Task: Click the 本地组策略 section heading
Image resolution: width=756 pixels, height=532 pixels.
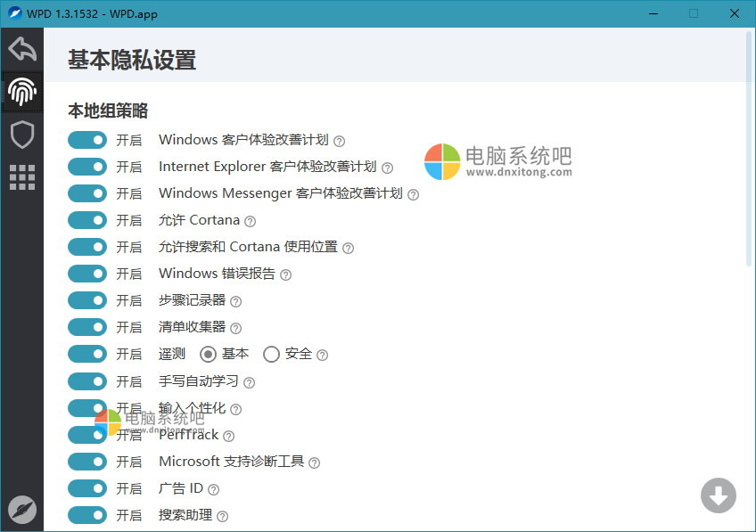Action: 108,110
